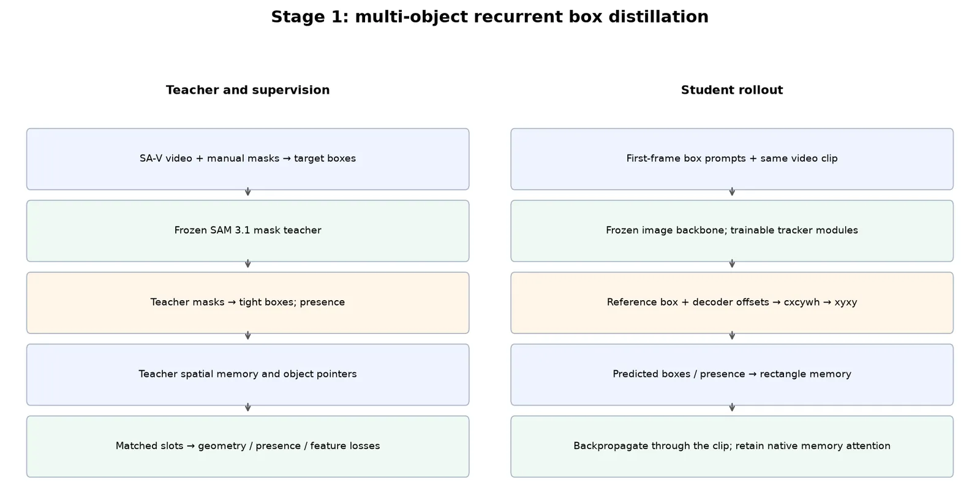Image resolution: width=980 pixels, height=490 pixels.
Task: Click arrow below SA-V video box
Action: coord(247,193)
